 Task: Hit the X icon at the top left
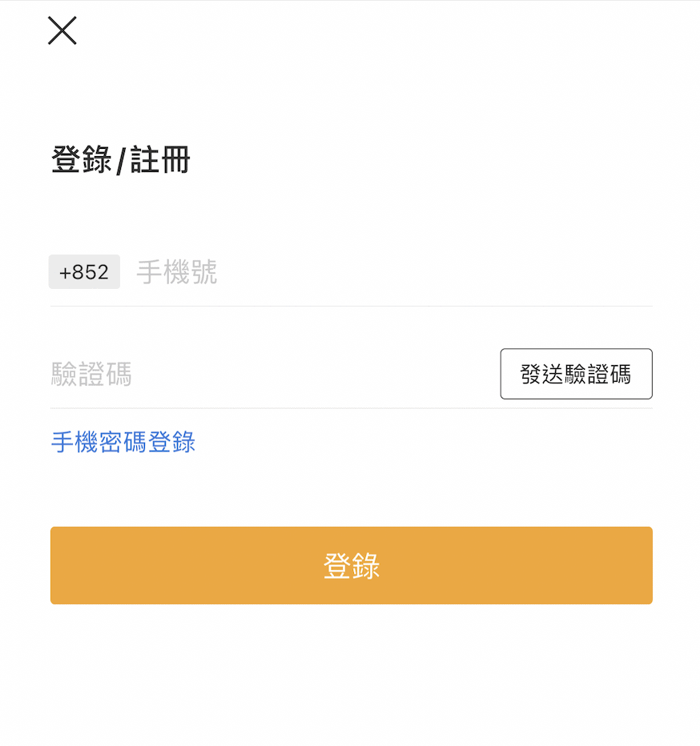[x=62, y=30]
